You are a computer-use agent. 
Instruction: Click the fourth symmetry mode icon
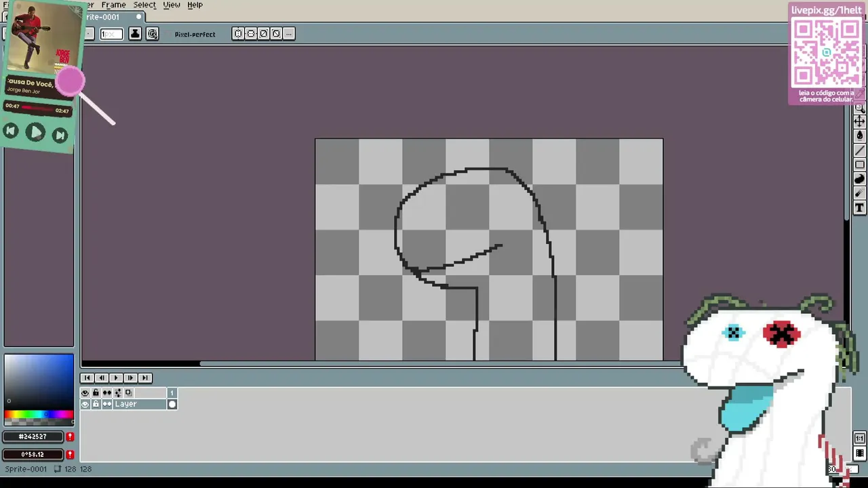tap(276, 34)
